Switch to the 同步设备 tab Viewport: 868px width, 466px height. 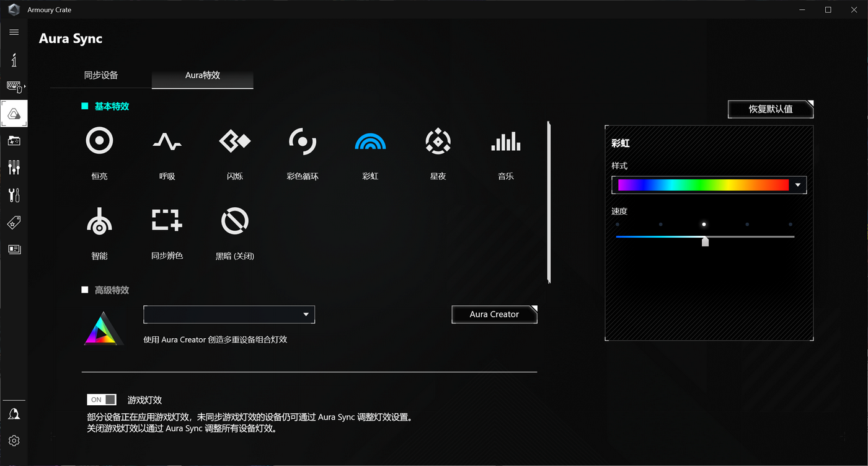[x=101, y=76]
